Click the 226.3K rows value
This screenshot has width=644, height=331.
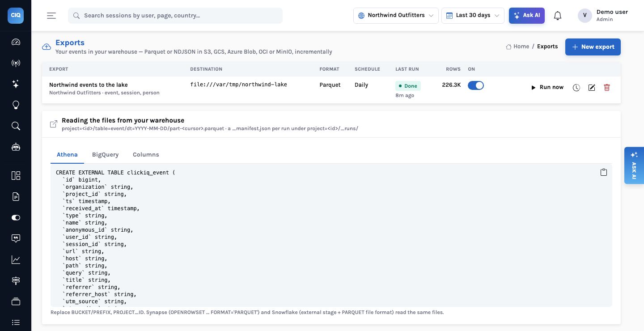coord(451,85)
